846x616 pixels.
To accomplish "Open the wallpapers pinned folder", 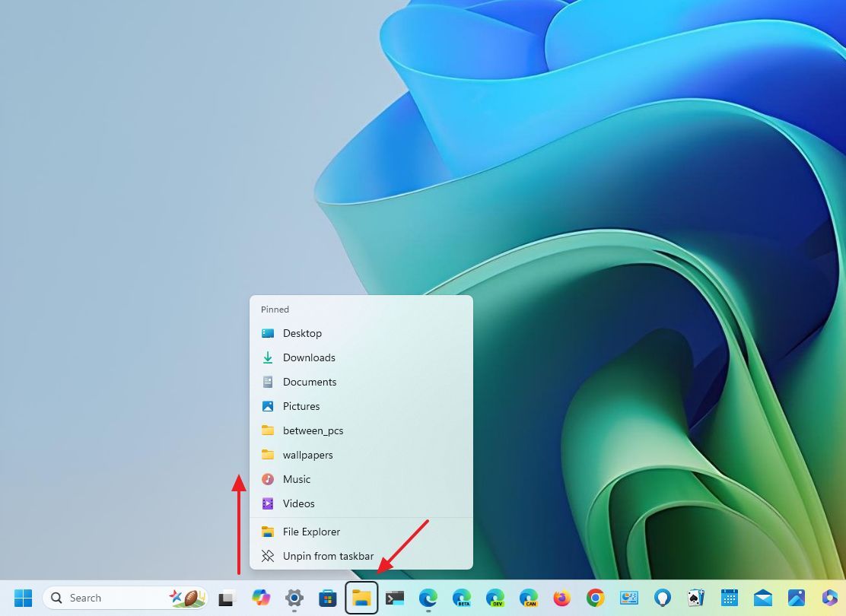I will click(x=307, y=455).
